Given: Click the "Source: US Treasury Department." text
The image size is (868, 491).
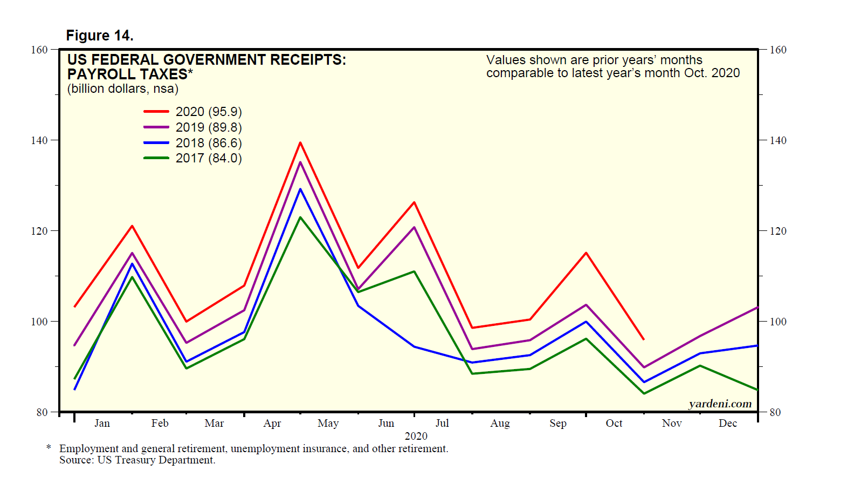Looking at the screenshot, I should coord(137,460).
